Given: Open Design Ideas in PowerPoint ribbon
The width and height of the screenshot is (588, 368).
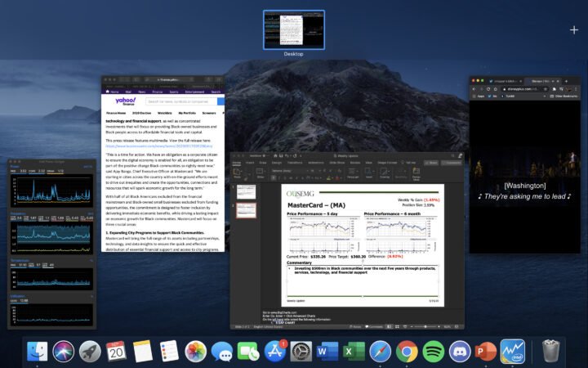Looking at the screenshot, I should 416,175.
